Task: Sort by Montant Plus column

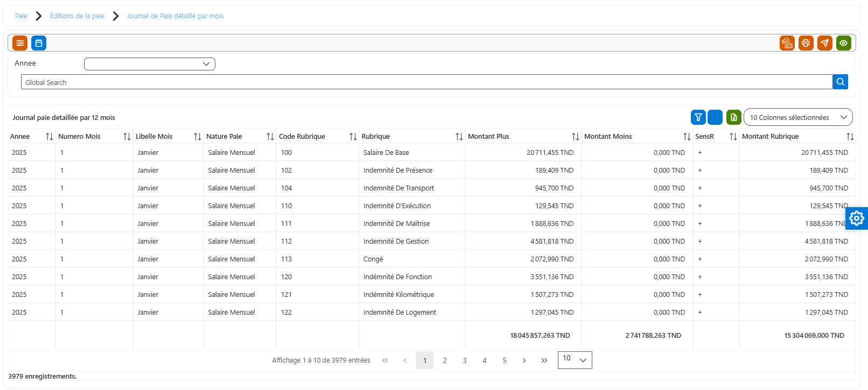Action: tap(576, 137)
